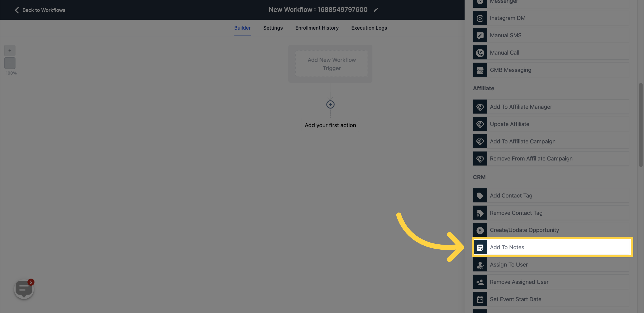Click the Create/Update Opportunity icon
This screenshot has width=644, height=313.
point(480,230)
